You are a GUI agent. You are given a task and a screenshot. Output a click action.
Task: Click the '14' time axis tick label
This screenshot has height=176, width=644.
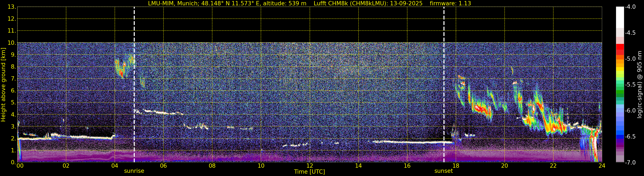click(x=358, y=166)
